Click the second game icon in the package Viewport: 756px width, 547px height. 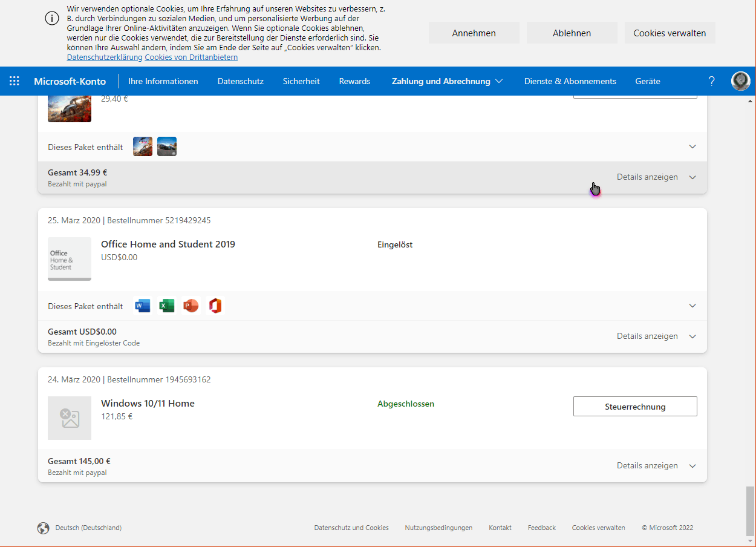click(167, 146)
